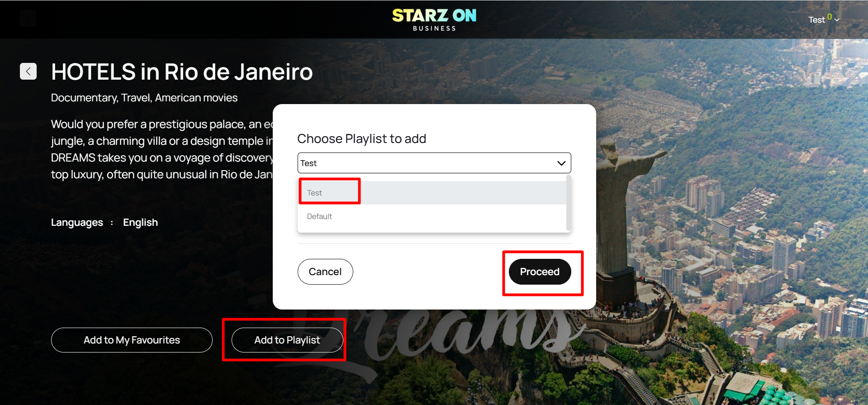
Task: Click the Proceed button
Action: click(x=540, y=272)
